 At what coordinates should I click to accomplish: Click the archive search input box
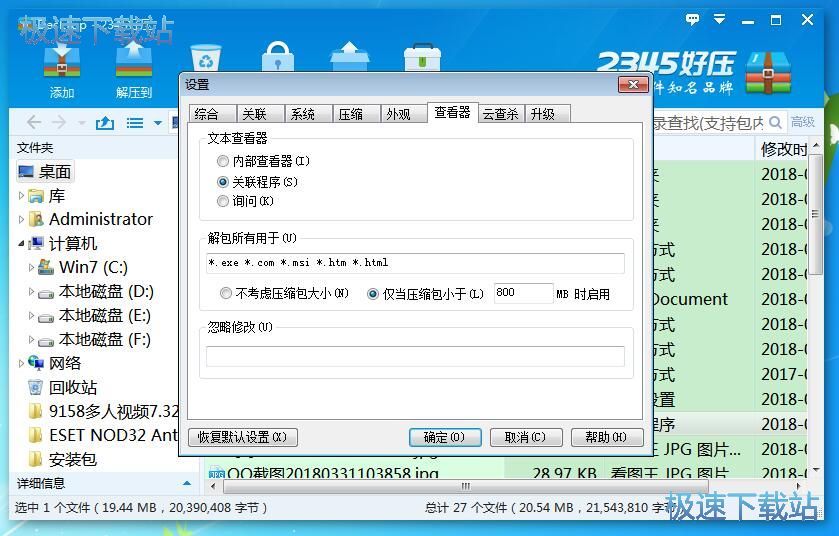click(x=709, y=123)
